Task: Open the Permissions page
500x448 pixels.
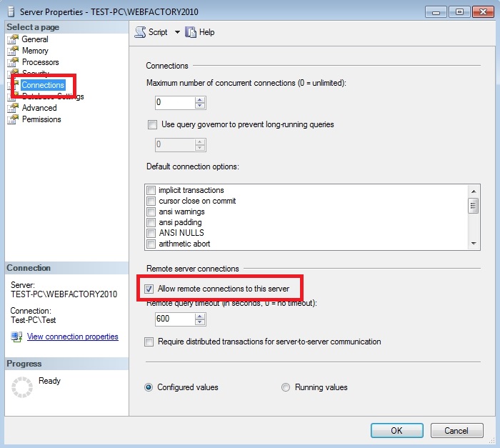Action: [41, 119]
